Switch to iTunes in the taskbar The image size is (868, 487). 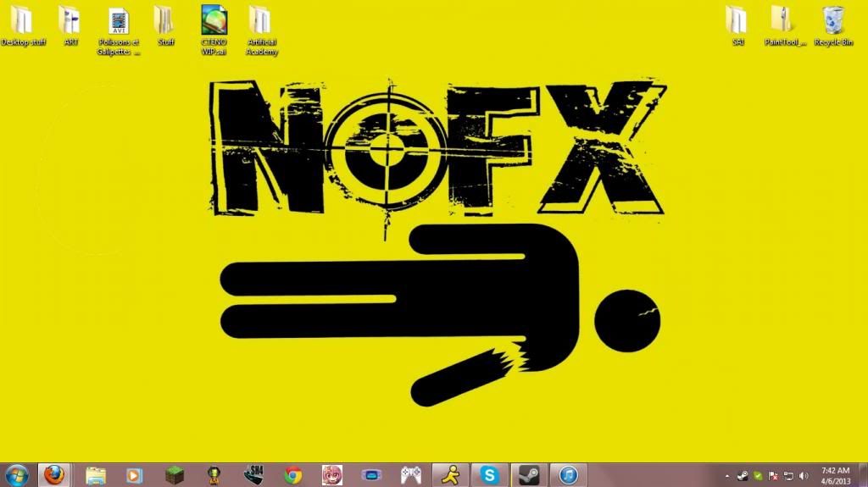pos(568,475)
